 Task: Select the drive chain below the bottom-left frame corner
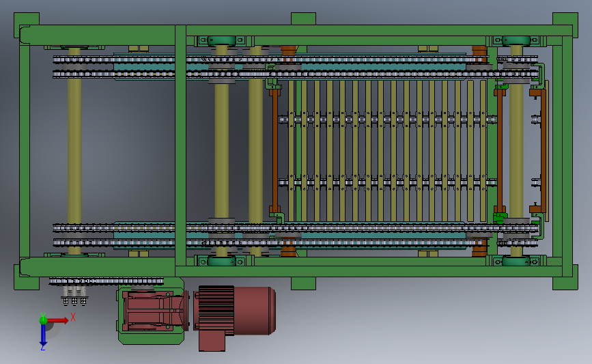[x=106, y=281]
